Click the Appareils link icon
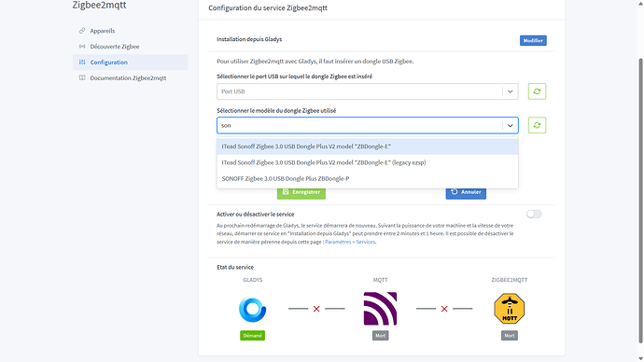 [82, 31]
